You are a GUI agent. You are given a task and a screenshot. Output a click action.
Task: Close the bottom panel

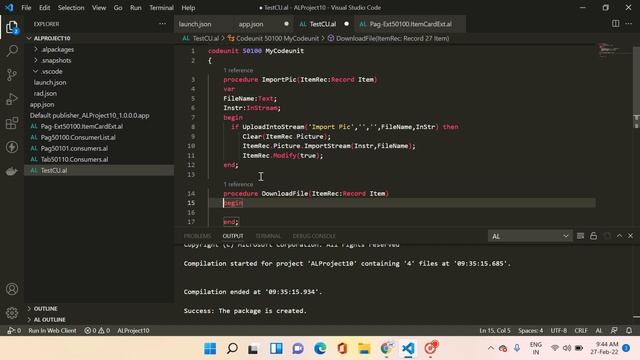point(631,236)
